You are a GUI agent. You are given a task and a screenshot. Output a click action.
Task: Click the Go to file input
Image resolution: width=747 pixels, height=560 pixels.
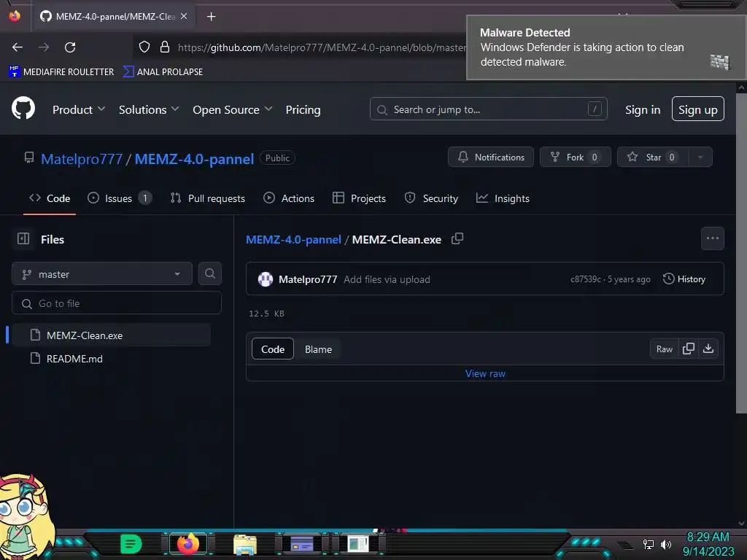[x=117, y=303]
